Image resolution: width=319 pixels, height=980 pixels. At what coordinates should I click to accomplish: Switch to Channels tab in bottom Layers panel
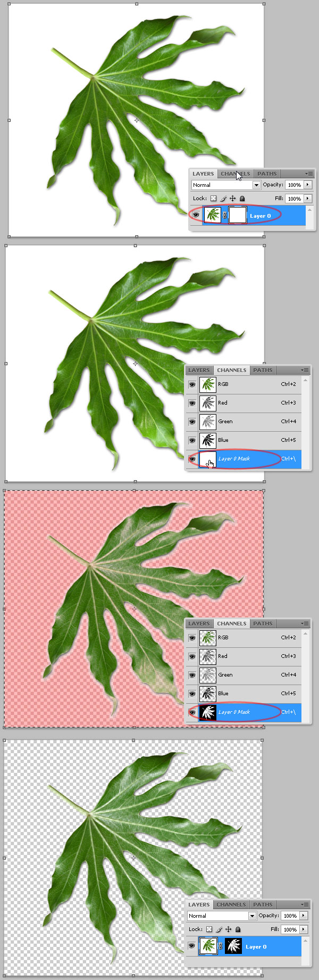pos(231,904)
